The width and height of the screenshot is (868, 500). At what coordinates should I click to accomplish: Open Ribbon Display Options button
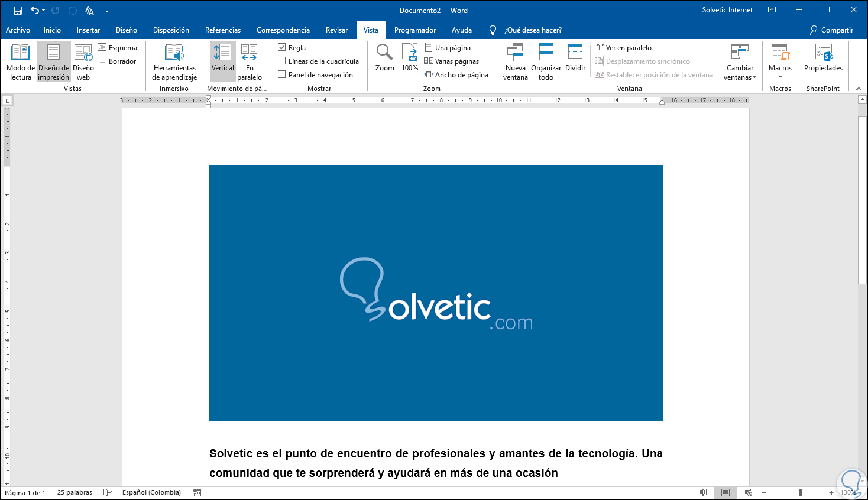[x=772, y=10]
